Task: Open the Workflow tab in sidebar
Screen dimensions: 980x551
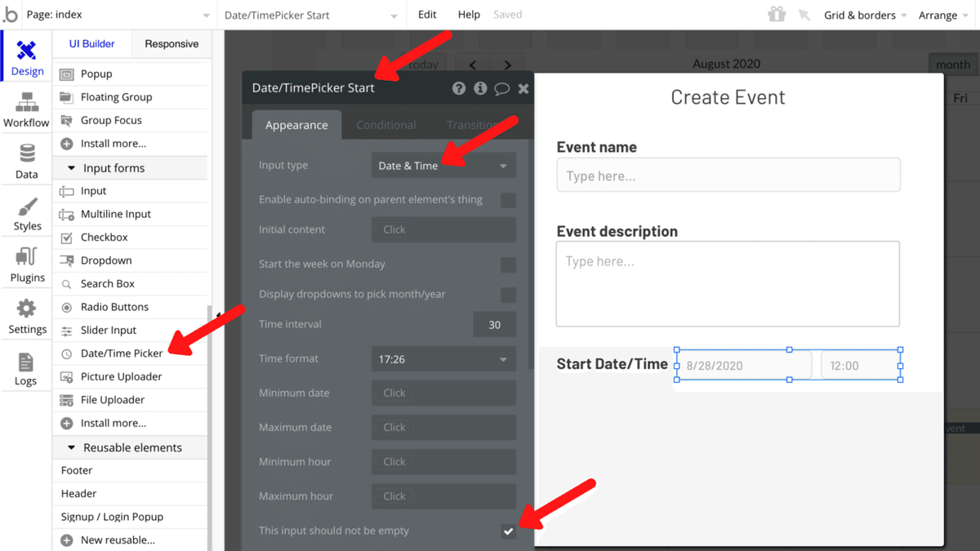Action: click(x=26, y=109)
